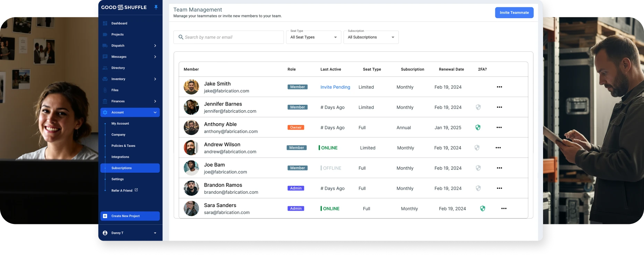Open three-dot menu for Sara Sanders
644x259 pixels.
504,209
